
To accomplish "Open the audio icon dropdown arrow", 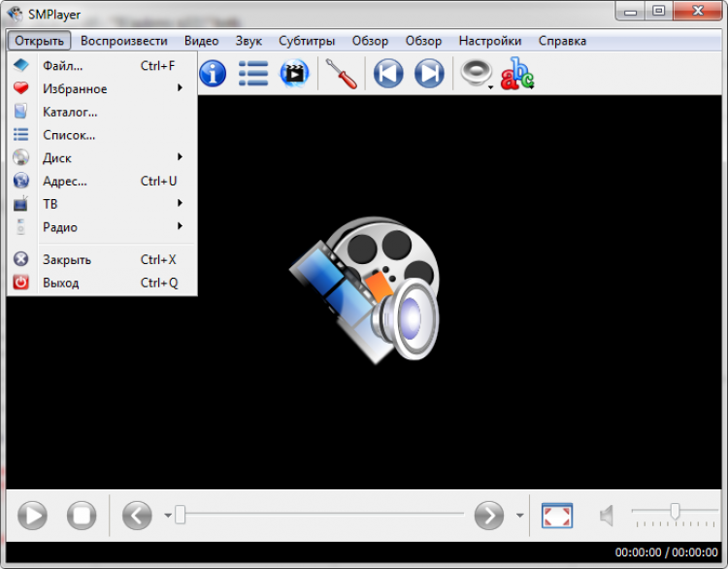I will (491, 87).
